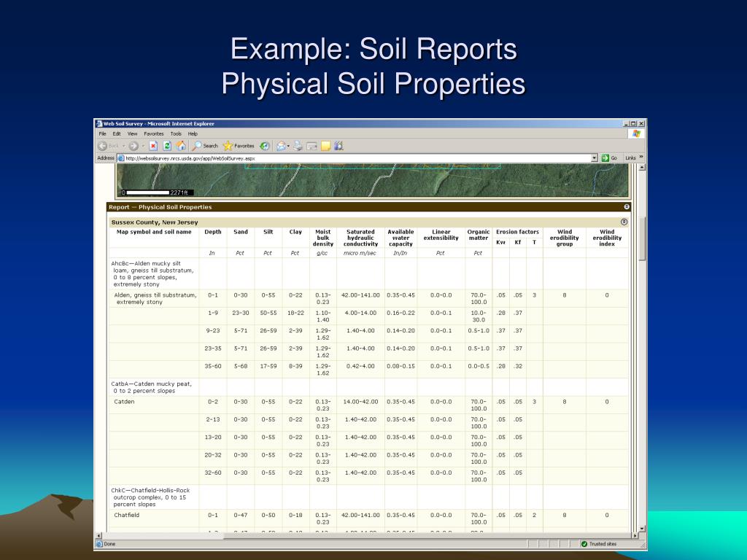Click the horizontal scrollbar right arrow
This screenshot has width=747, height=560.
635,536
